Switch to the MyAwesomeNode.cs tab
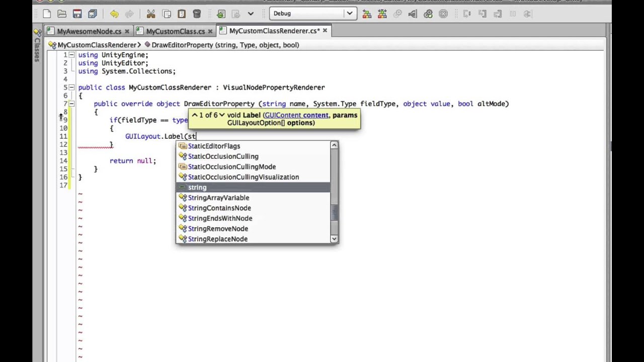Image resolution: width=644 pixels, height=362 pixels. [89, 31]
